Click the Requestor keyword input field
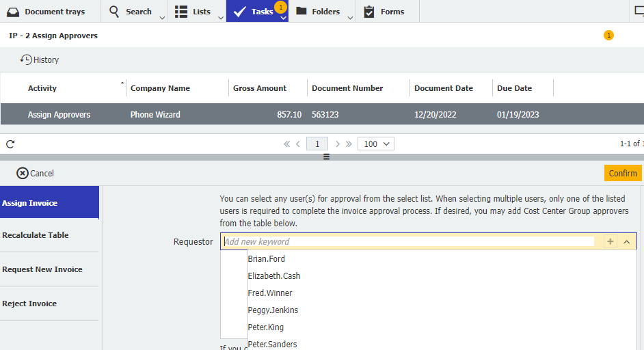Screen dimensions: 644x350 point(409,241)
